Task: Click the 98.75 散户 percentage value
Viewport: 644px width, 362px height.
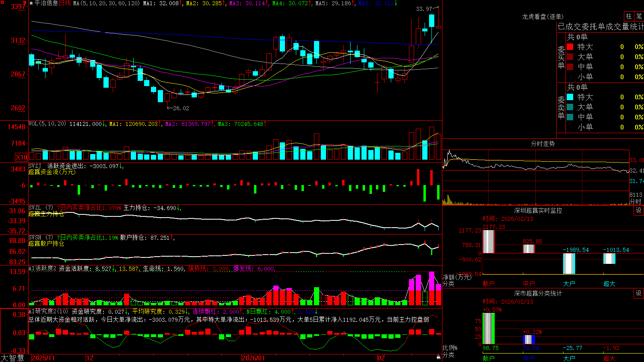Action: coord(491,348)
